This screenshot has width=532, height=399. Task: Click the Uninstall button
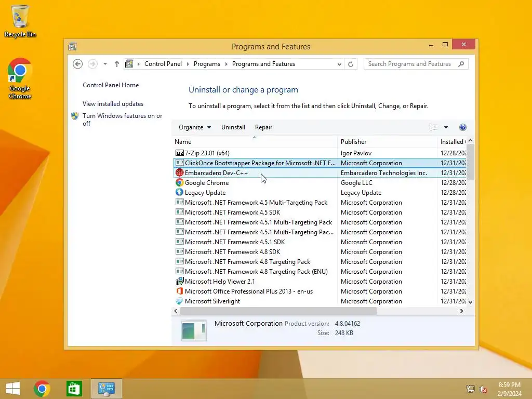point(233,127)
